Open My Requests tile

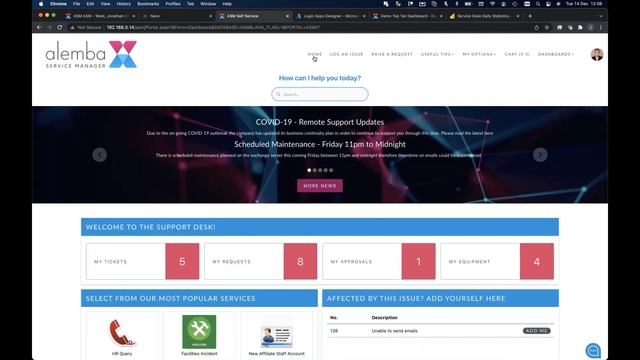click(x=260, y=261)
